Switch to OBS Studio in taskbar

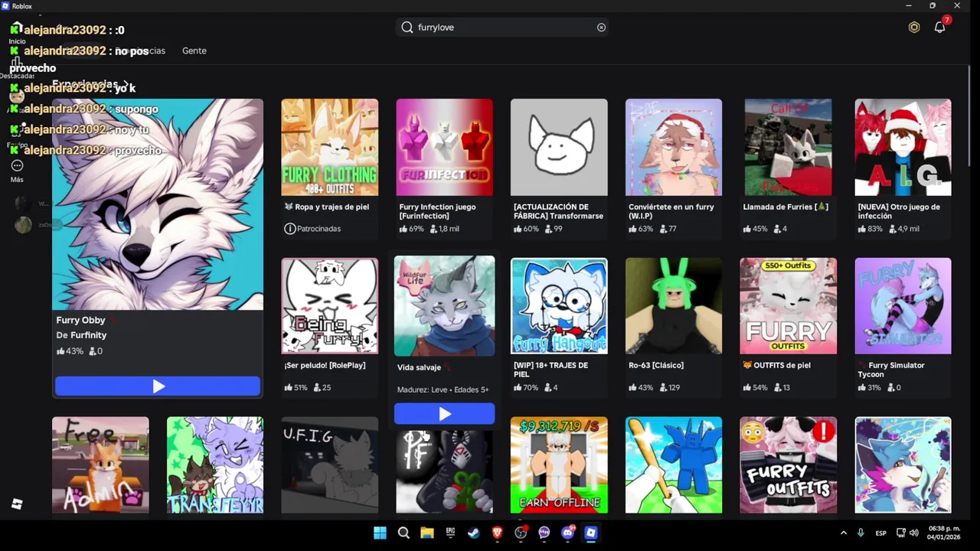521,533
